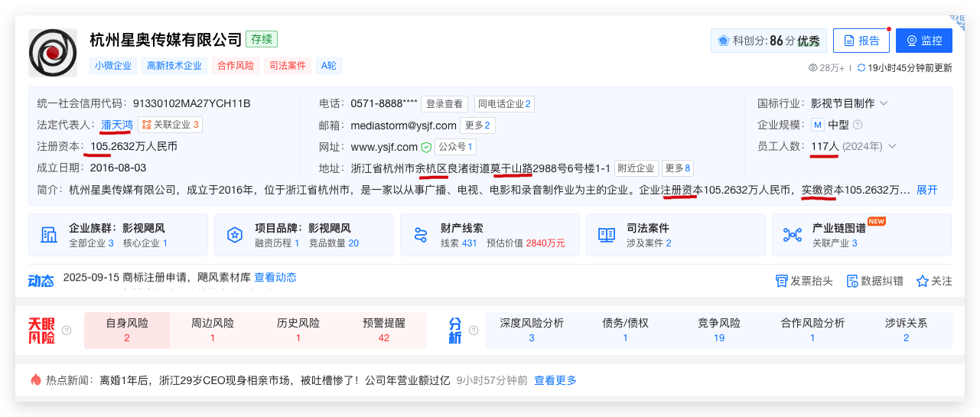Click 登录查看 next to phone number
The image size is (980, 417).
pyautogui.click(x=444, y=103)
